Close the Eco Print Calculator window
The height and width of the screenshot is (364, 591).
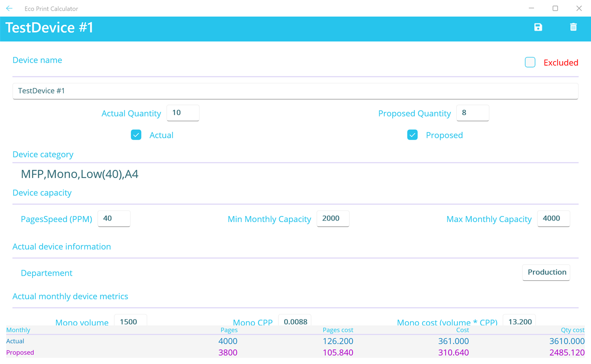click(x=579, y=8)
